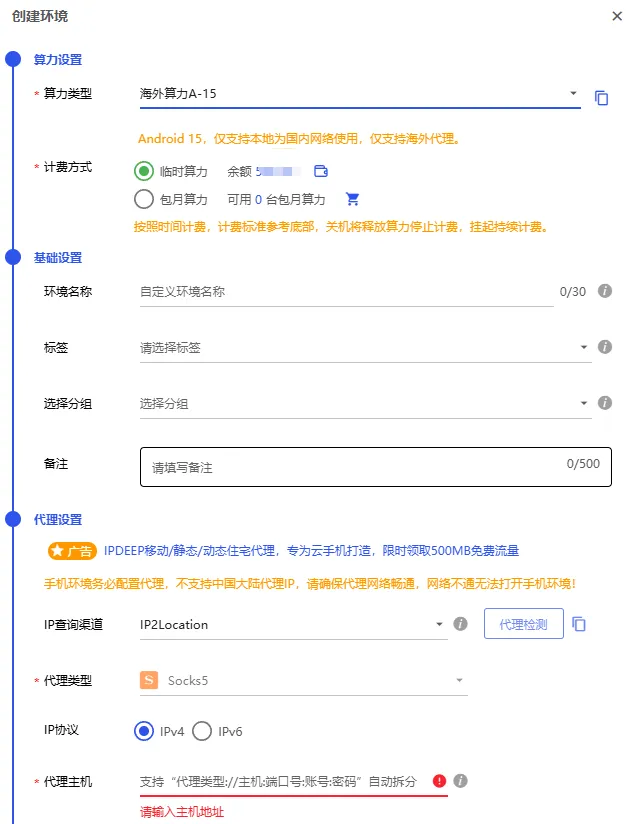Choose the IPv6 protocol radio button
Viewport: 636px width, 824px height.
point(202,731)
